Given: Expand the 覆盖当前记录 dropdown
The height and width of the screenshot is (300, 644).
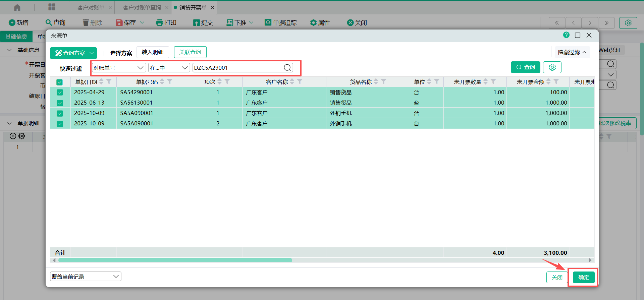Looking at the screenshot, I should pyautogui.click(x=86, y=277).
